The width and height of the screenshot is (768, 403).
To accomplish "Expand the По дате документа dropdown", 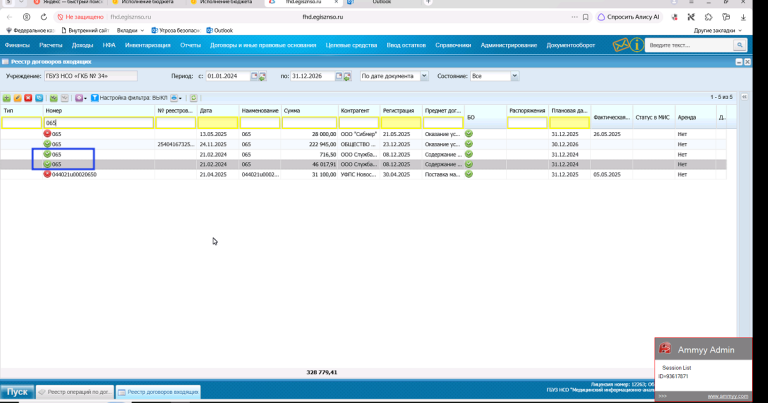I will click(424, 76).
